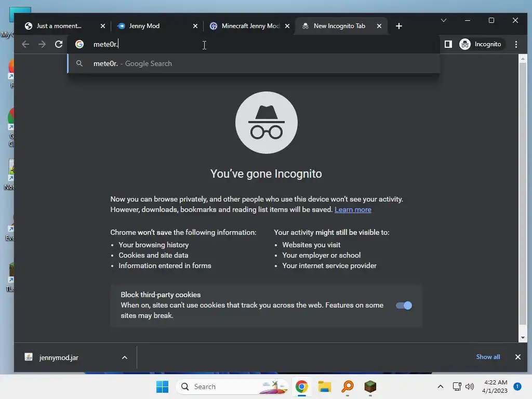Screen dimensions: 532x399
Task: Click 'Chrome won't save the following information' text
Action: point(183,232)
